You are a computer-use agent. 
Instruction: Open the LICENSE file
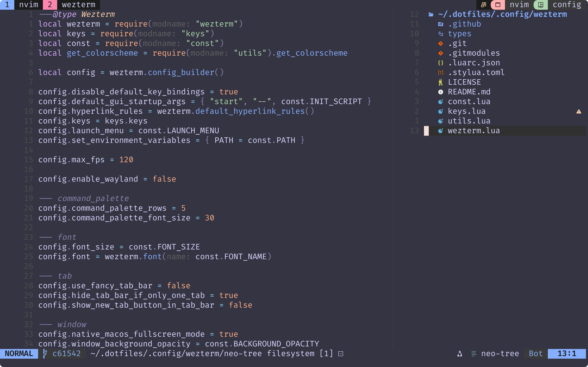[464, 82]
